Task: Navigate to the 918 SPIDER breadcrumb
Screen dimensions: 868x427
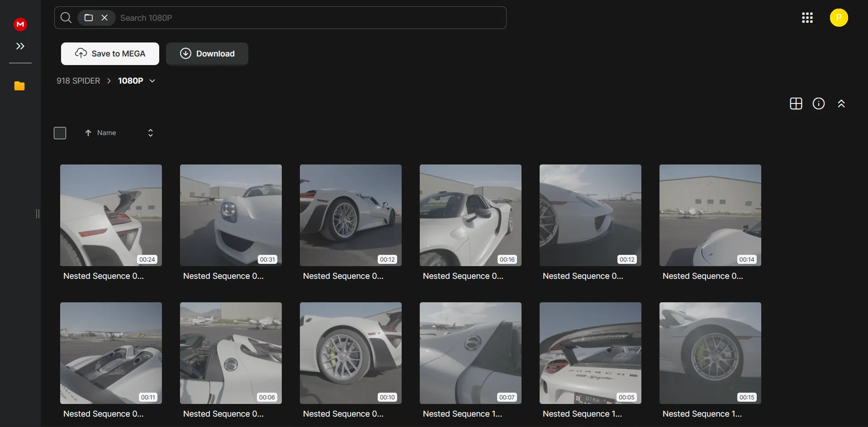Action: point(78,81)
